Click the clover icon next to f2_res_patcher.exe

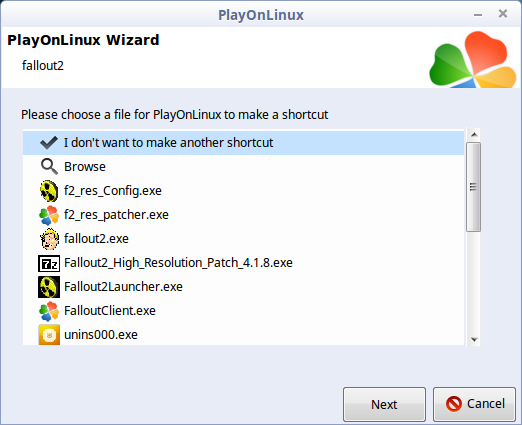pyautogui.click(x=49, y=215)
